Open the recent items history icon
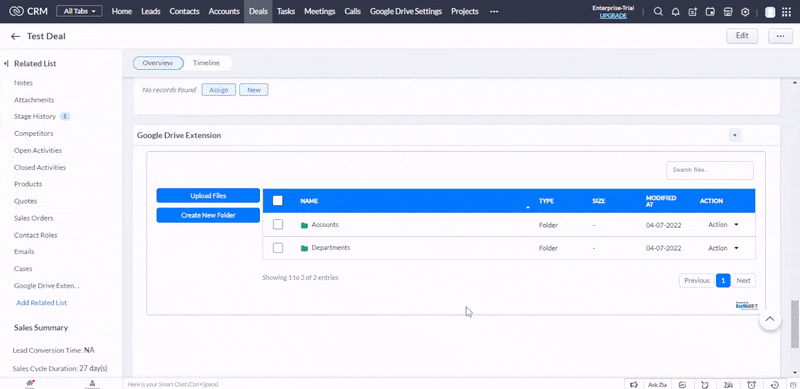Image resolution: width=800 pixels, height=389 pixels. click(x=774, y=384)
